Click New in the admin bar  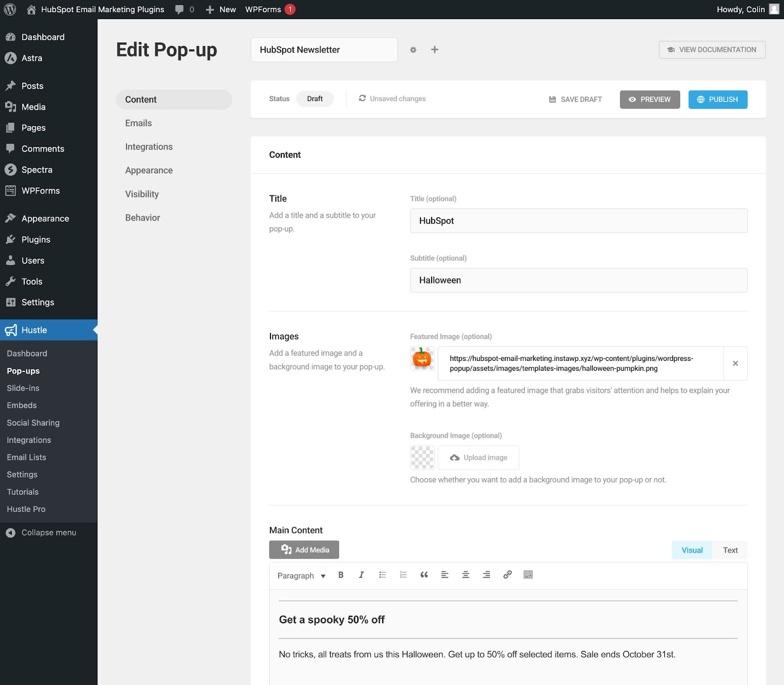click(220, 9)
